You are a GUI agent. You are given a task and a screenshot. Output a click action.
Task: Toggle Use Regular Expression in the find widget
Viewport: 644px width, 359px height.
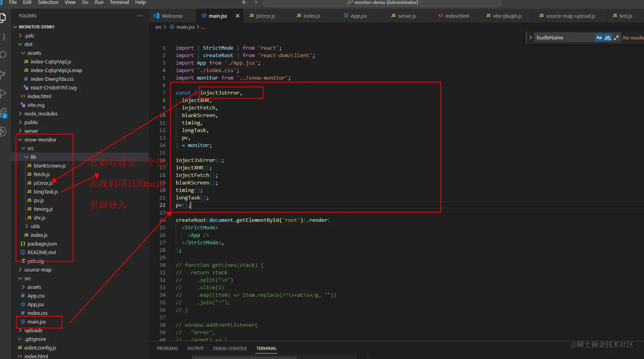click(616, 37)
